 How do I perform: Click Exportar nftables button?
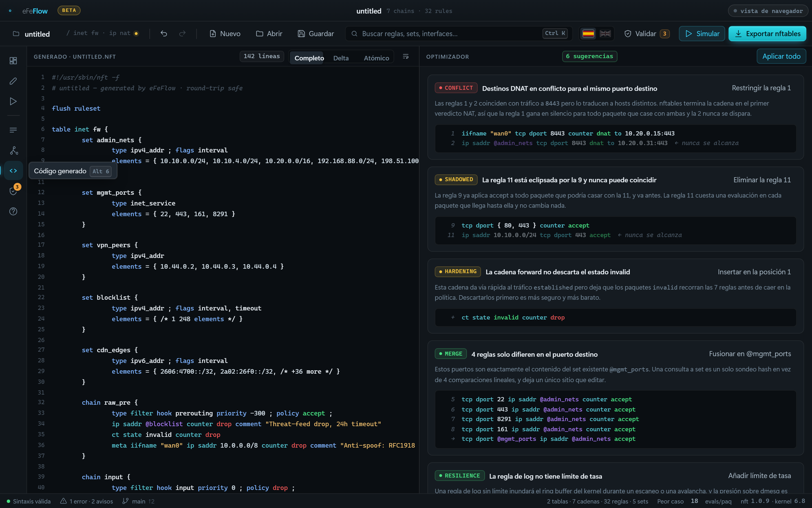(x=767, y=34)
